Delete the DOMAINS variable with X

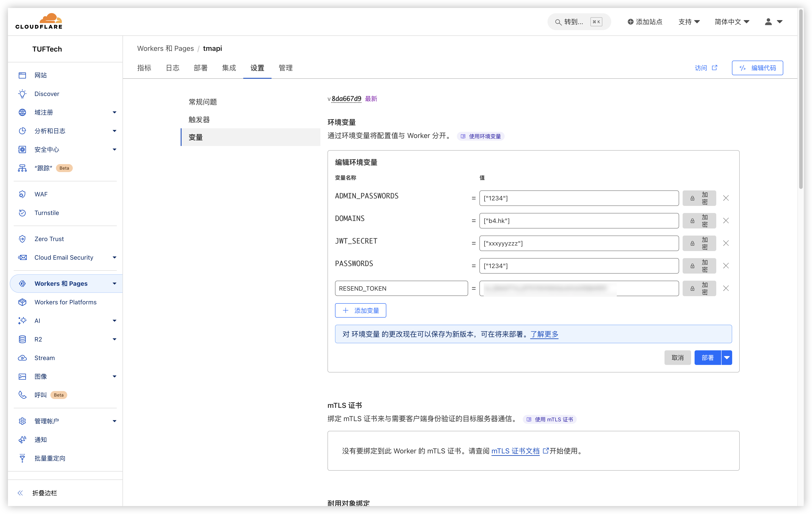726,221
